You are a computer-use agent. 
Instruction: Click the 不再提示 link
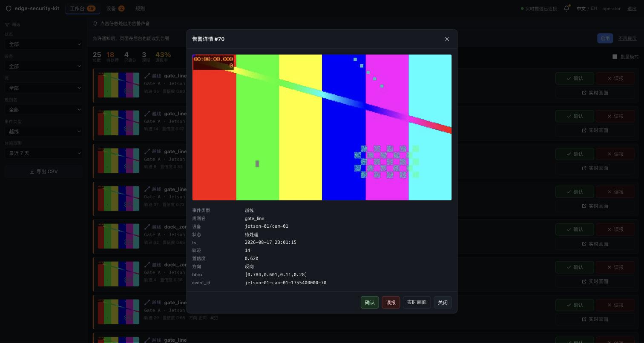627,38
